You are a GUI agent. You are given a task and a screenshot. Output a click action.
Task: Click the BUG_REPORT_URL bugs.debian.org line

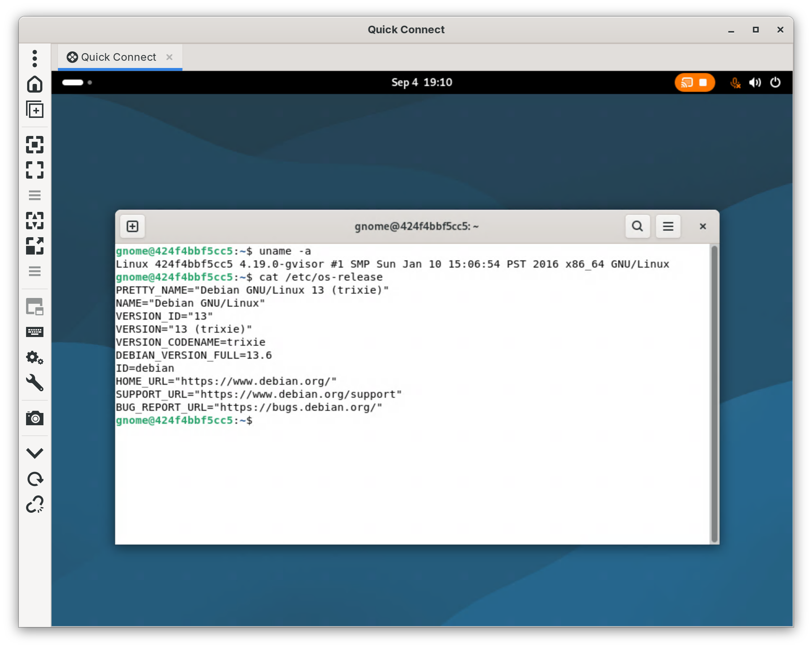(249, 407)
